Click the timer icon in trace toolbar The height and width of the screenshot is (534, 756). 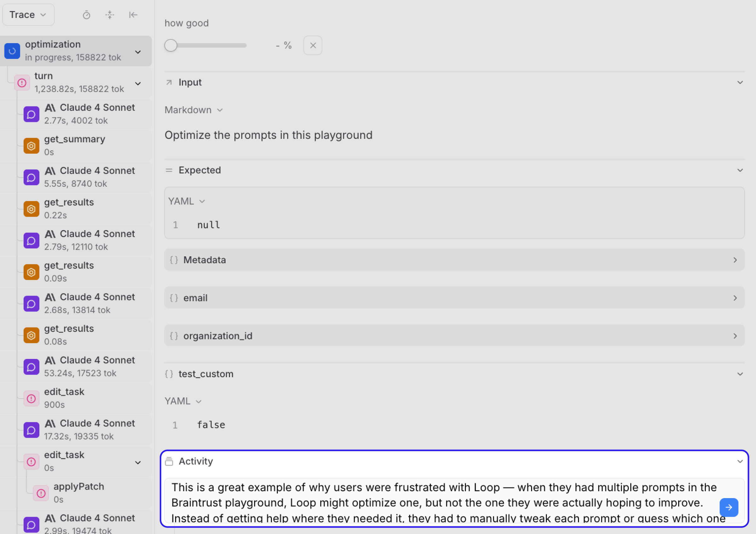[x=86, y=15]
